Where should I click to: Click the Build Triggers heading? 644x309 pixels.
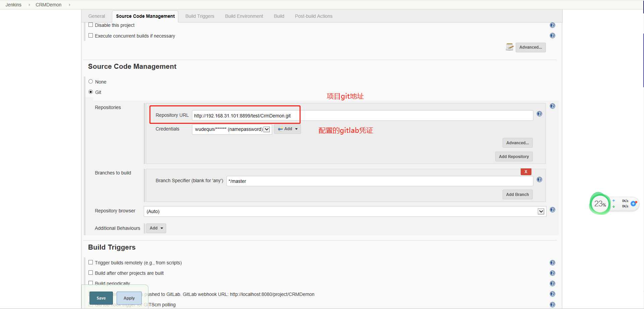point(112,247)
